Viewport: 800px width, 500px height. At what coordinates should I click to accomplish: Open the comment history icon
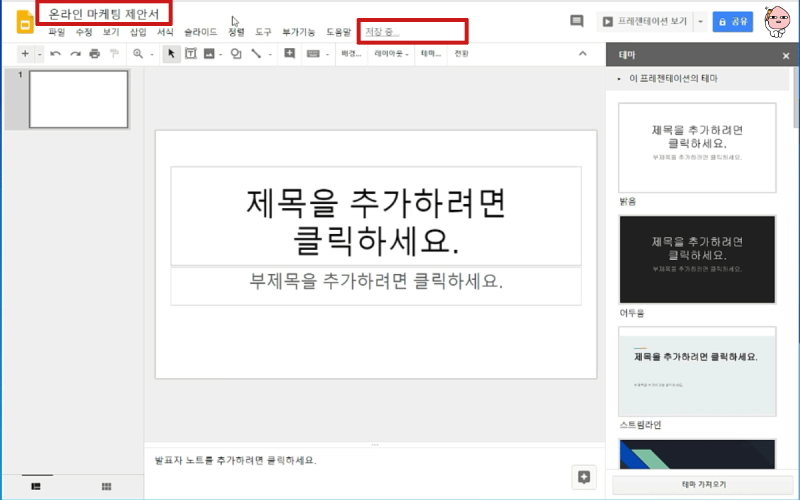[x=577, y=21]
